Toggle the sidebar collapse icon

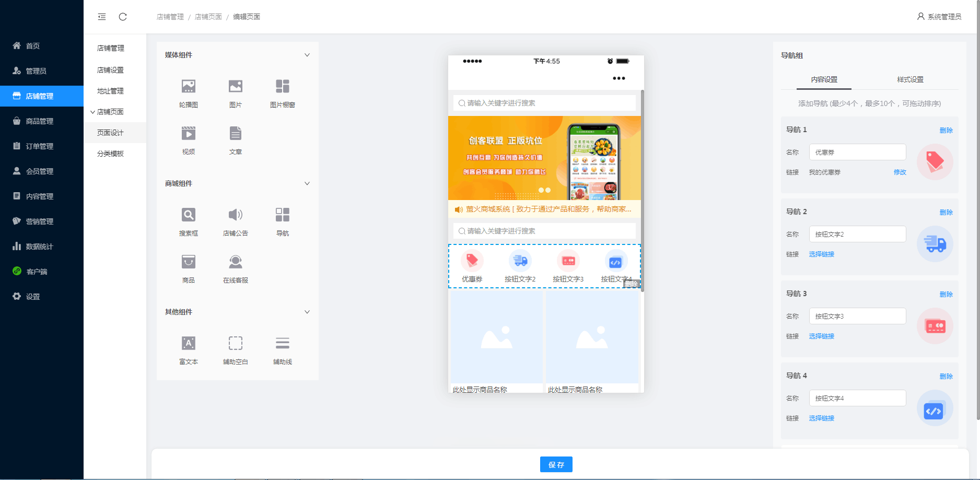click(x=102, y=17)
